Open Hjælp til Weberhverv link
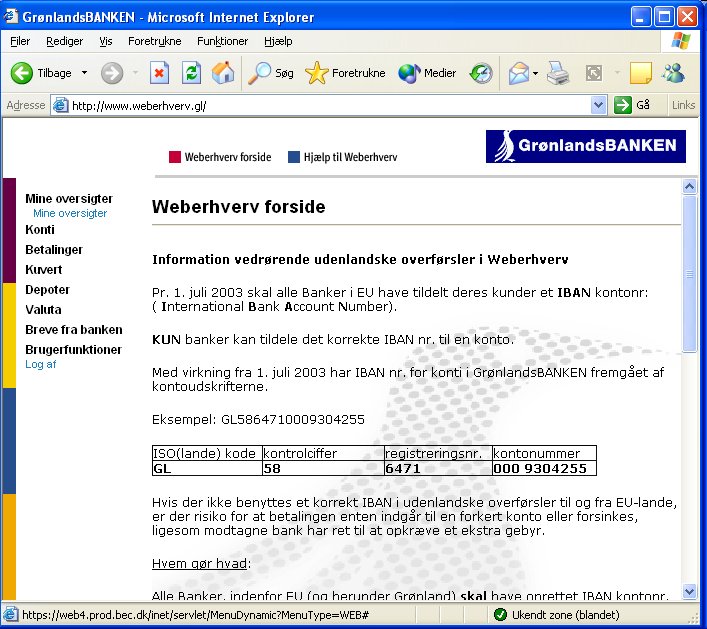Viewport: 707px width, 629px height. (350, 157)
